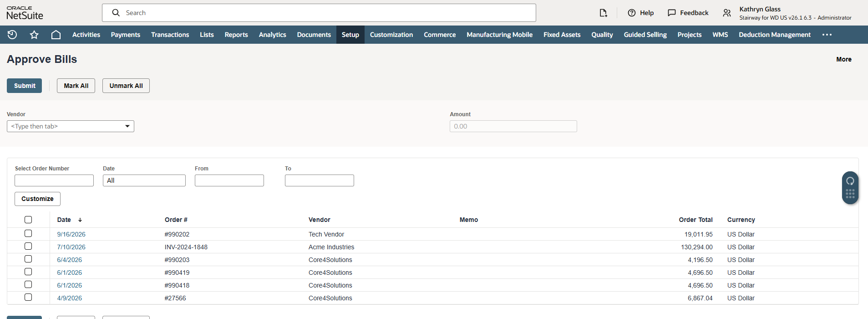Image resolution: width=868 pixels, height=319 pixels.
Task: Open the Payments menu
Action: (x=126, y=35)
